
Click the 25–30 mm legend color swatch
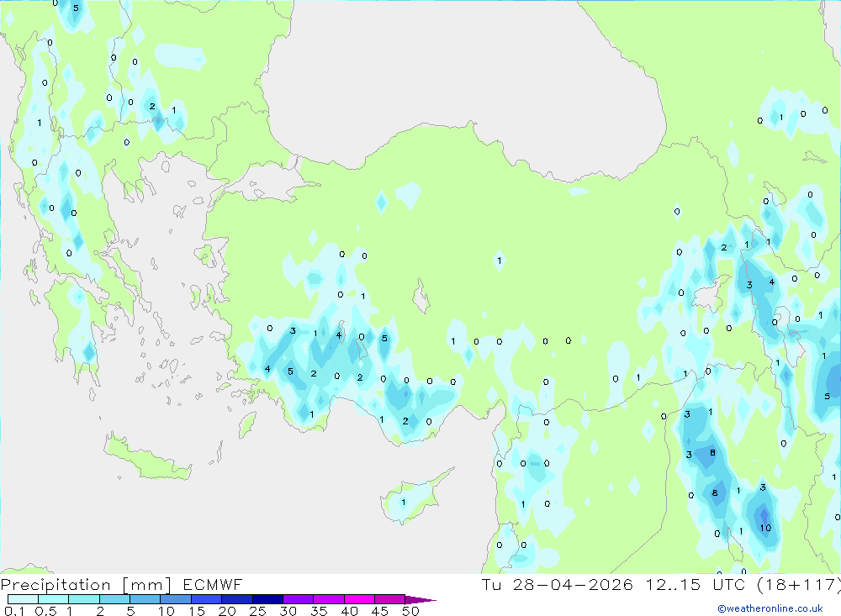(x=267, y=599)
